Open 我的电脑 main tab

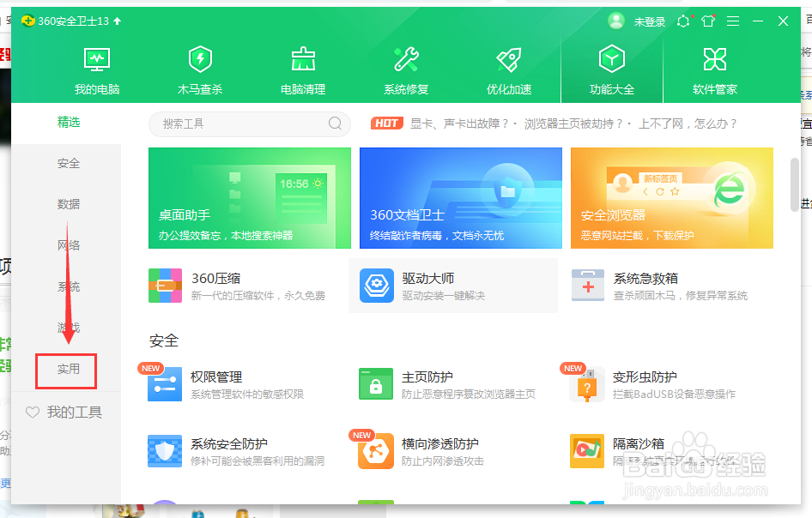tap(97, 70)
